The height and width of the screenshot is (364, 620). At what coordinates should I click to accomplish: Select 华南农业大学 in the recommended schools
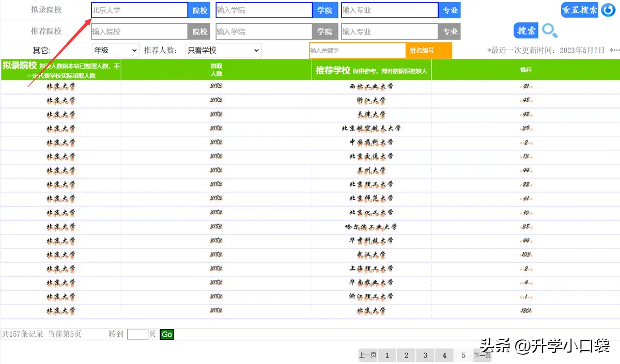point(371,283)
